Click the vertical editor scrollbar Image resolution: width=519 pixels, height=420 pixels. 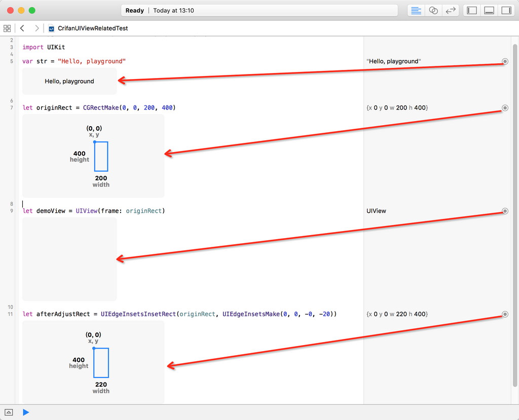coord(515,215)
